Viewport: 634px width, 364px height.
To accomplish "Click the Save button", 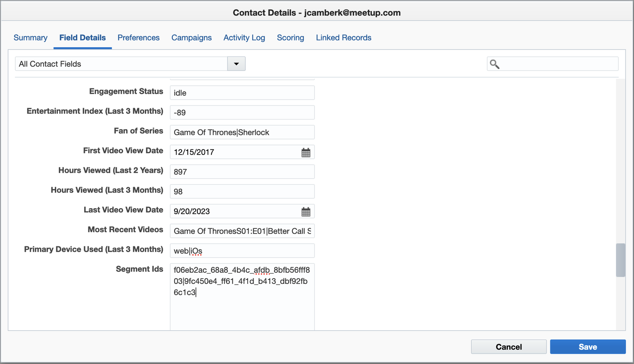I will pyautogui.click(x=588, y=347).
